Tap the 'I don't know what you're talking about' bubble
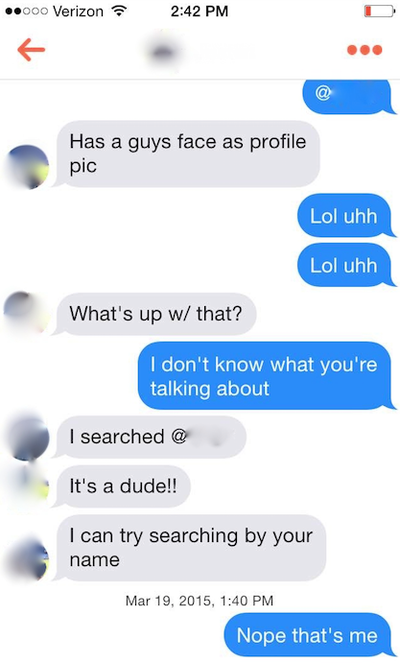The height and width of the screenshot is (663, 400). [265, 376]
